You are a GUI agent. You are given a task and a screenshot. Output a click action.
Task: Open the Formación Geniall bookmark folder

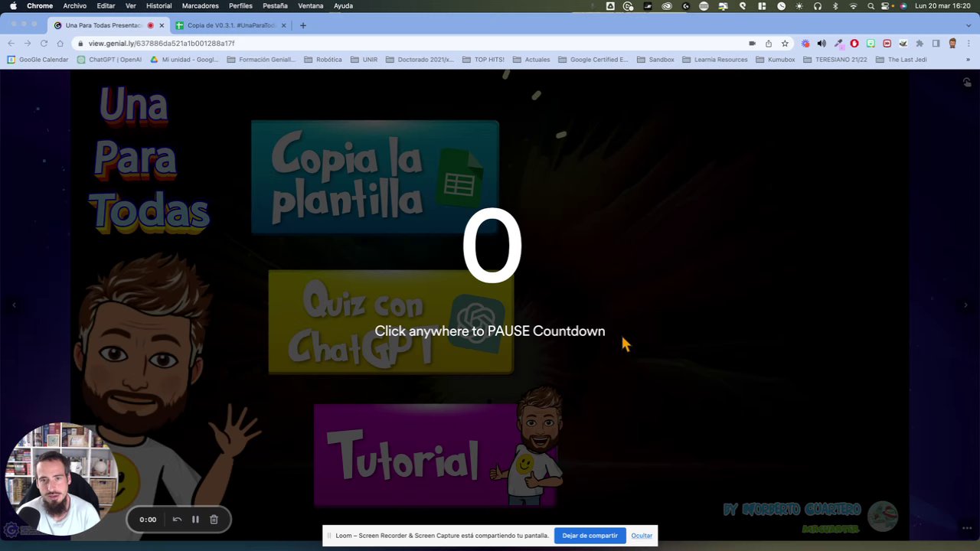[261, 60]
